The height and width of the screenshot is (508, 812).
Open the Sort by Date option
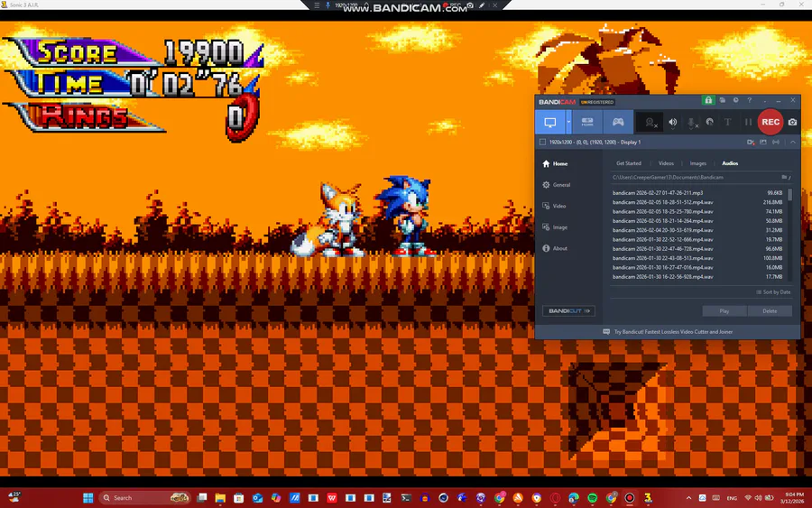click(773, 292)
